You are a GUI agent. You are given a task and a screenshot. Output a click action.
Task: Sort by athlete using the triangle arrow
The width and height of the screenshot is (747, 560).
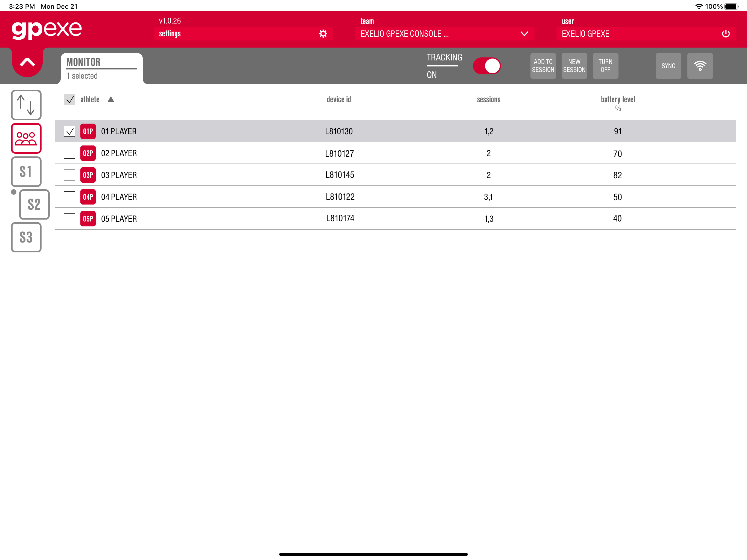[x=111, y=99]
